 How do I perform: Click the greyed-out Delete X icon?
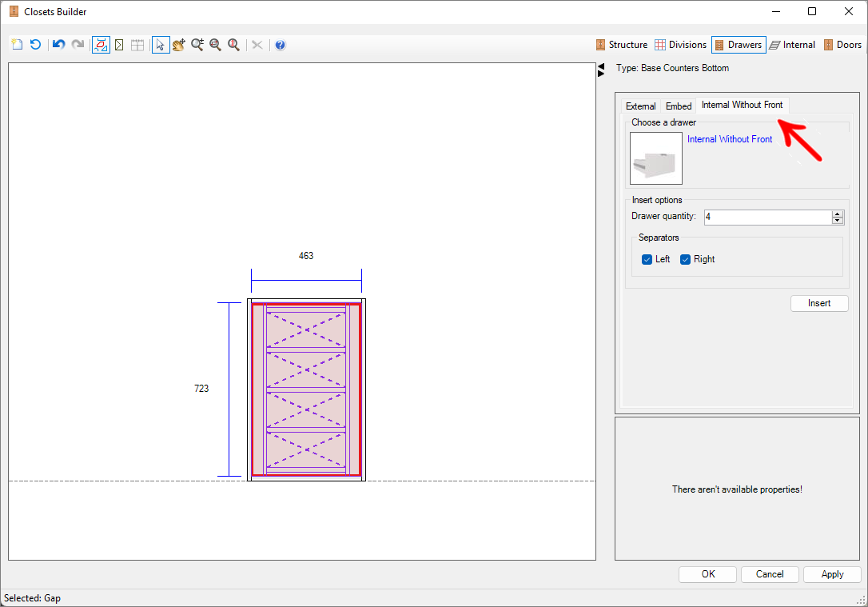pyautogui.click(x=257, y=45)
